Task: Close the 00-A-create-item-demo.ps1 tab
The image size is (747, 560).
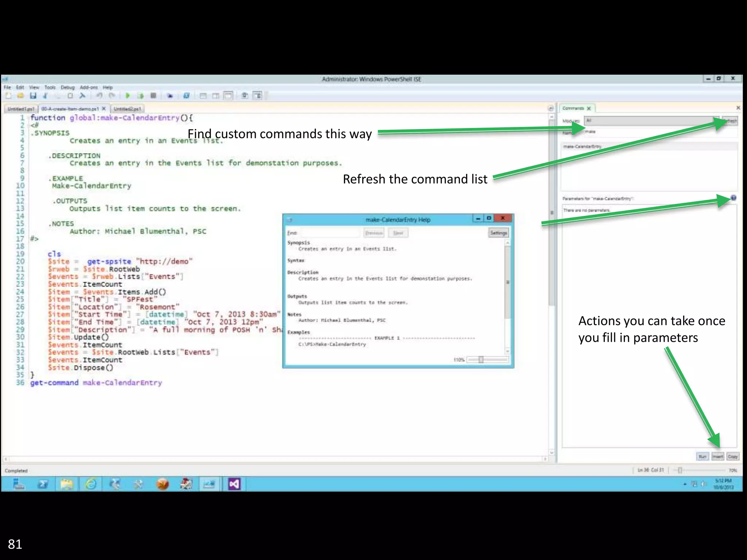Action: [x=104, y=108]
